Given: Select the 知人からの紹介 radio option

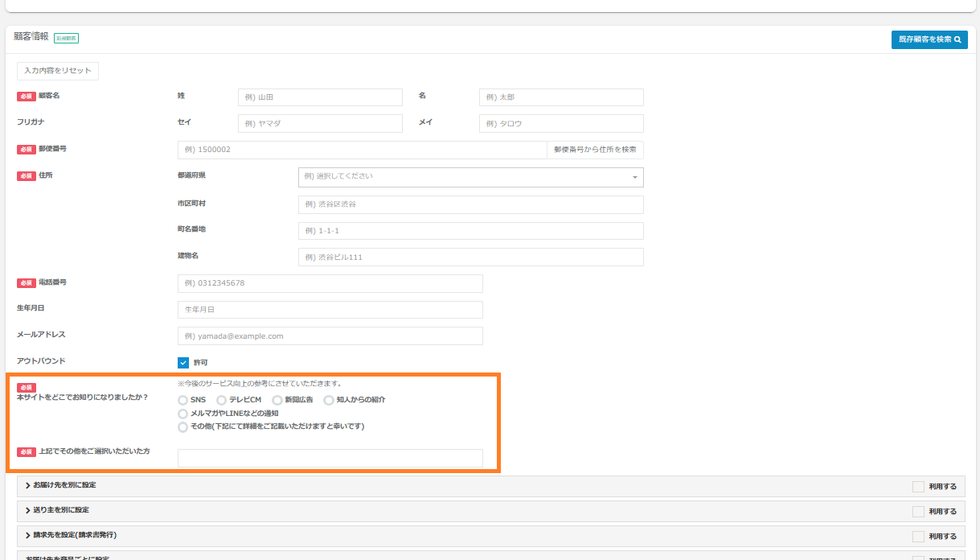Looking at the screenshot, I should (x=329, y=400).
